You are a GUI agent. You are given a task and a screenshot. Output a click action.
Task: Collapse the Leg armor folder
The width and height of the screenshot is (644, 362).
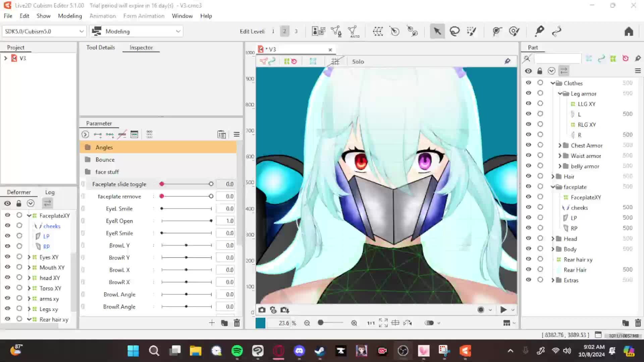(559, 94)
